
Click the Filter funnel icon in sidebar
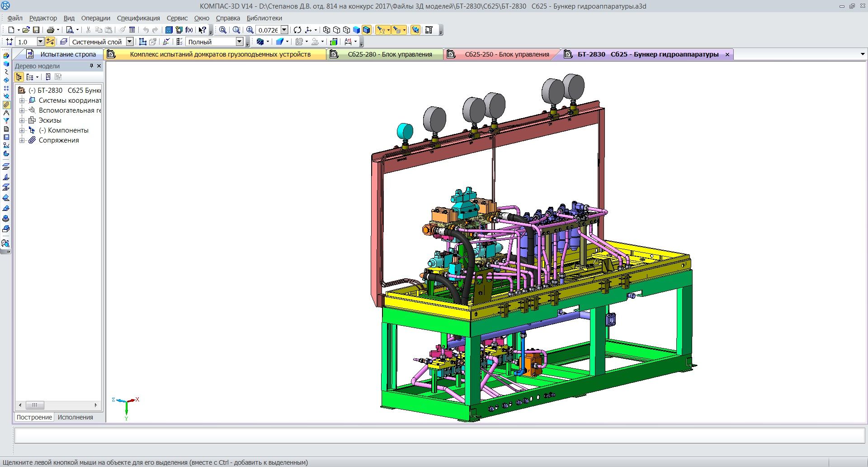(x=6, y=121)
